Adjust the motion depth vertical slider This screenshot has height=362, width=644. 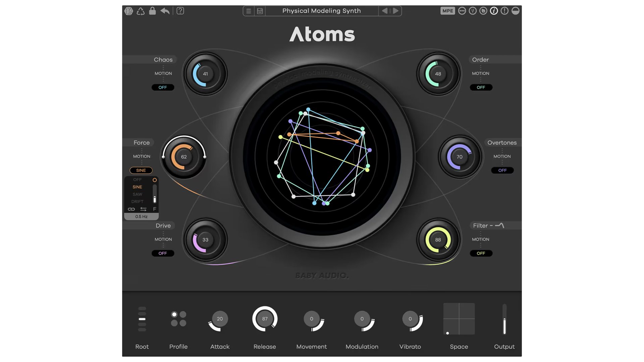[x=155, y=194]
